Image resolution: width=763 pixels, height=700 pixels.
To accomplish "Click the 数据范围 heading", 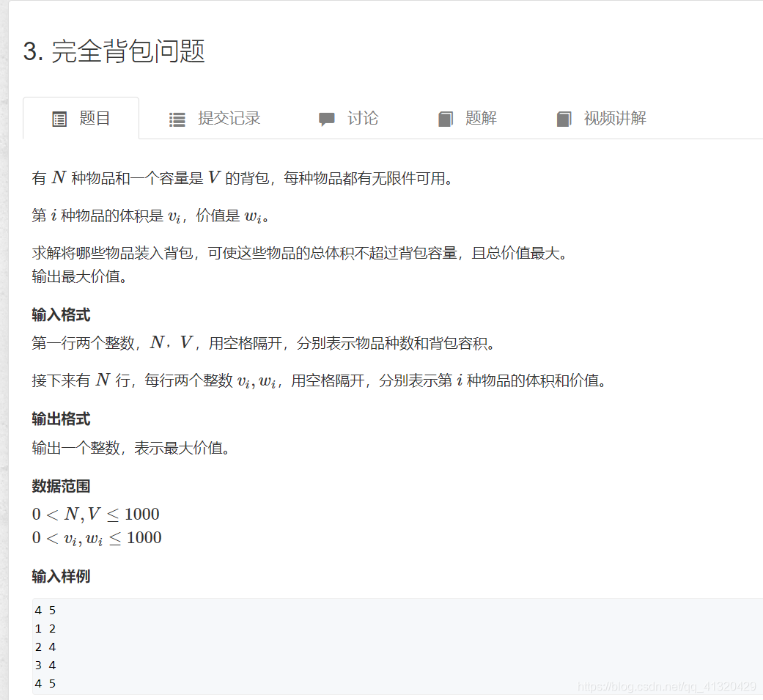I will pos(61,486).
